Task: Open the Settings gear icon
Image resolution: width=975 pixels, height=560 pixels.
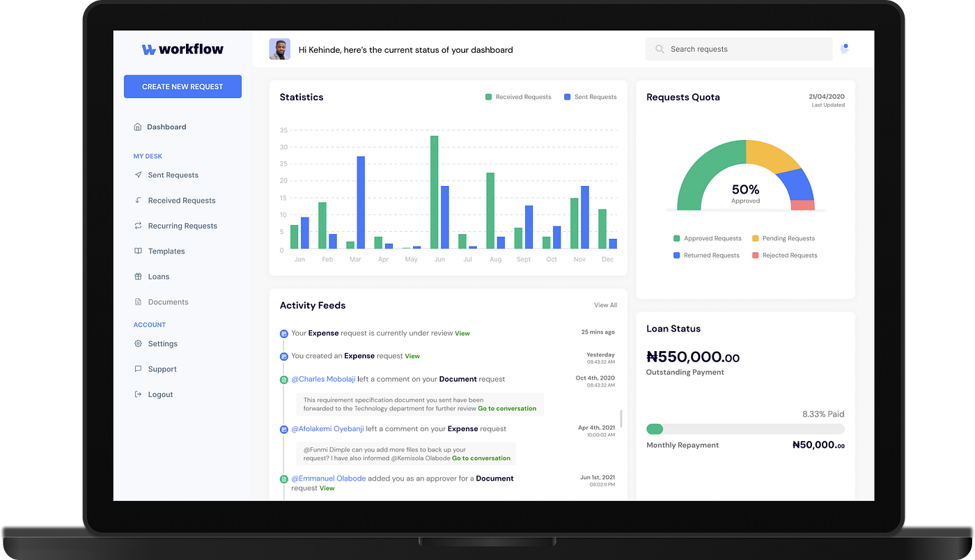Action: [x=139, y=343]
